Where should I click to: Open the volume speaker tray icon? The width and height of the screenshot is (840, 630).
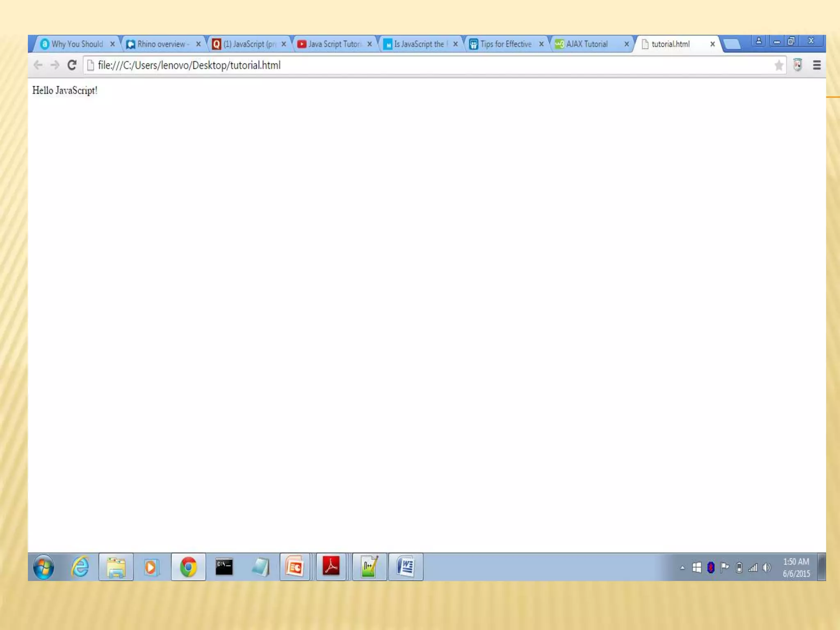766,568
